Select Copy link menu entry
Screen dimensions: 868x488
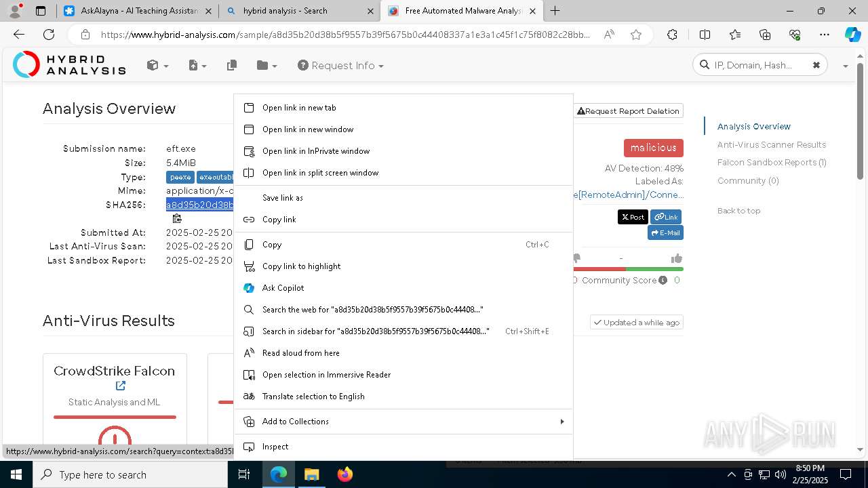(x=403, y=220)
